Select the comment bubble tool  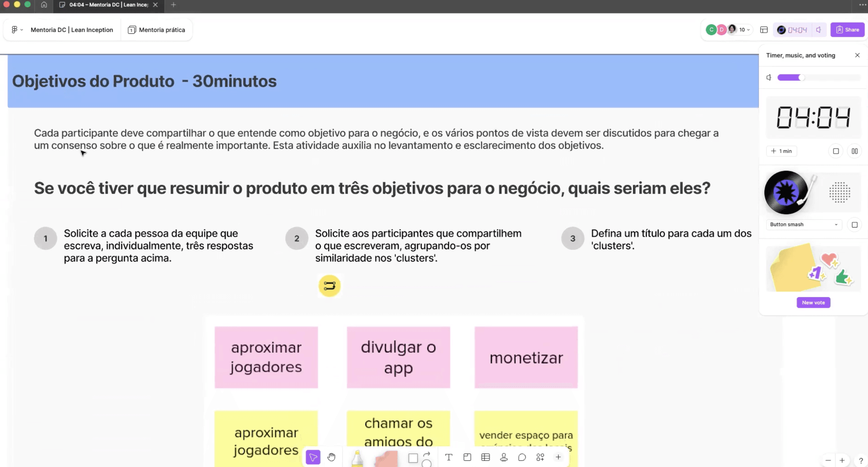point(522,457)
